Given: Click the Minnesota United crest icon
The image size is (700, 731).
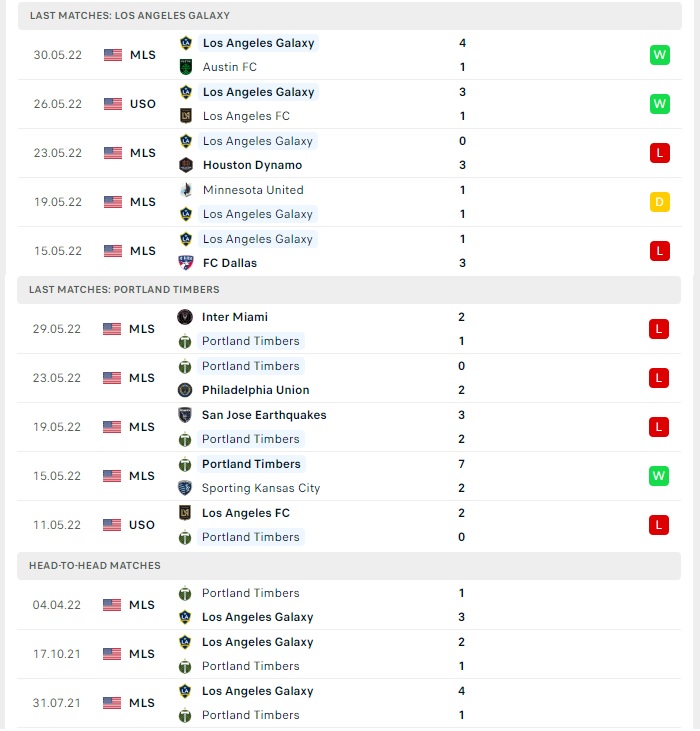Looking at the screenshot, I should (x=186, y=190).
